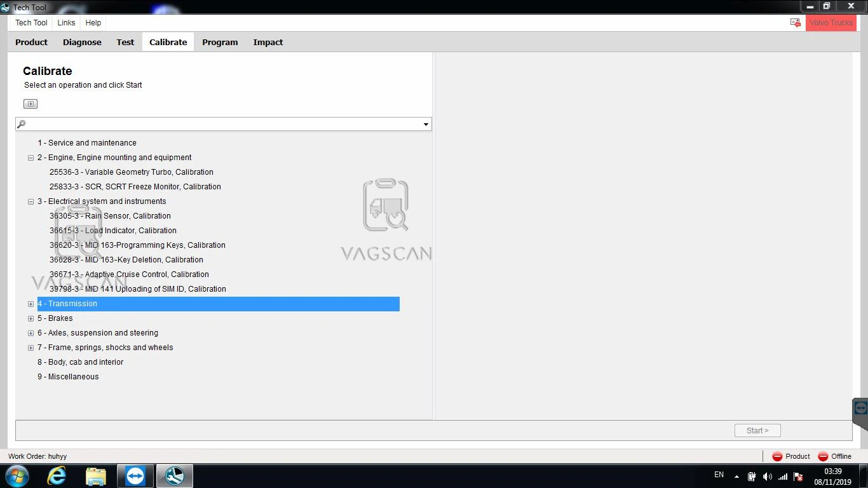Click the notification icon beside Volvo Trucks

tap(796, 23)
